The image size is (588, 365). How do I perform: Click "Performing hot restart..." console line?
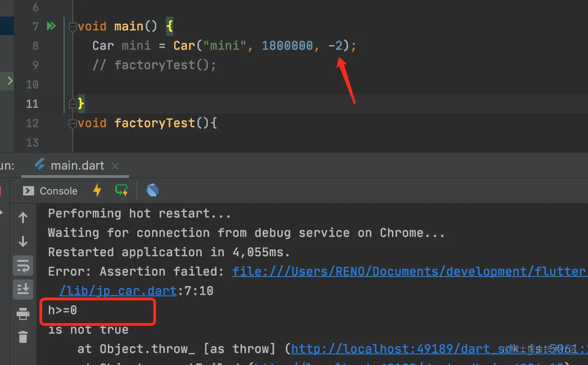[140, 213]
